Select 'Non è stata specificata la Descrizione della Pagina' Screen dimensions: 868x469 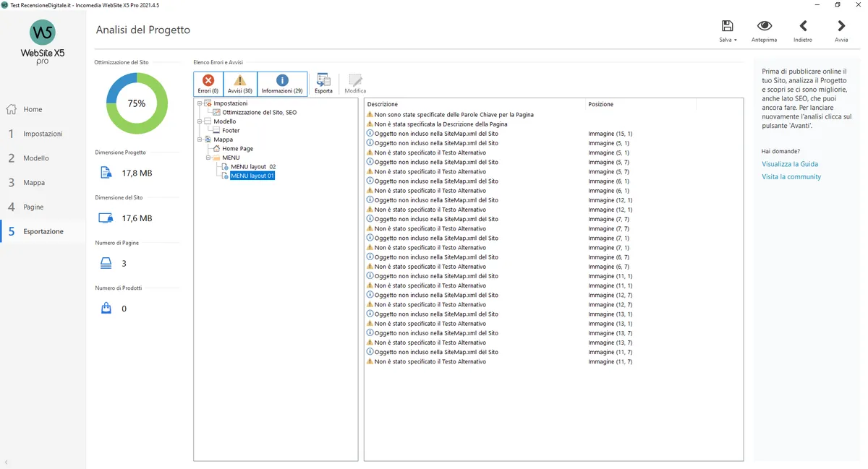click(x=441, y=124)
